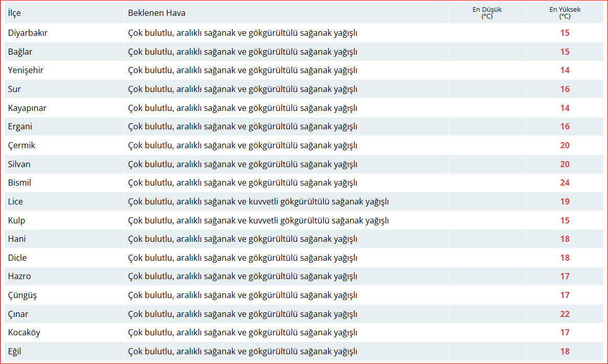
Task: Click the Lice row forecast description
Action: [x=258, y=201]
